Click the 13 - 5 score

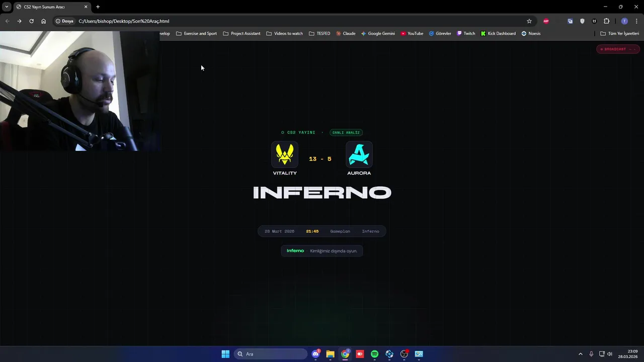pos(320,159)
